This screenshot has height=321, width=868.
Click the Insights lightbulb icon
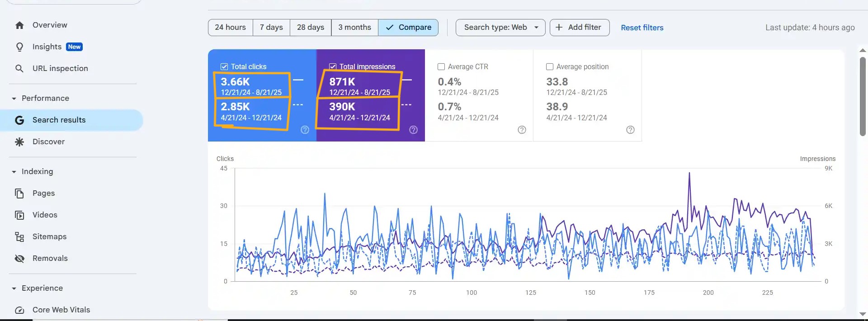(x=19, y=47)
